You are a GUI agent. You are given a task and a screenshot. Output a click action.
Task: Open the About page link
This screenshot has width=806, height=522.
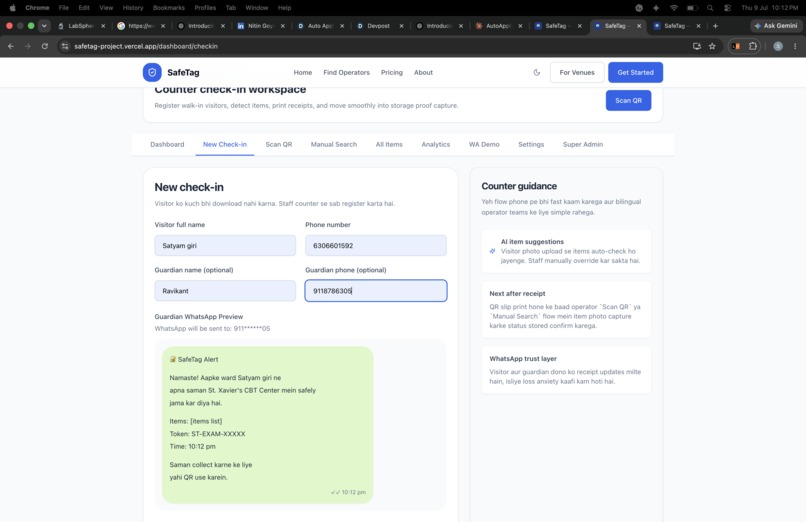pos(424,72)
